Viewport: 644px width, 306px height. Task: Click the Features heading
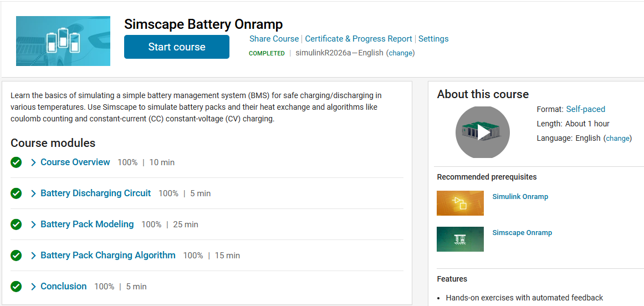(452, 279)
